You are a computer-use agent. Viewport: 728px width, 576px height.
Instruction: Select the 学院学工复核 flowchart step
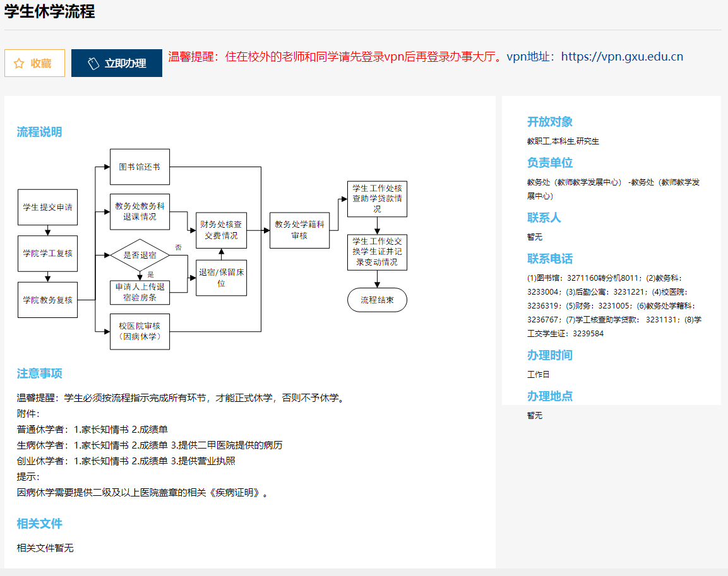click(x=48, y=253)
